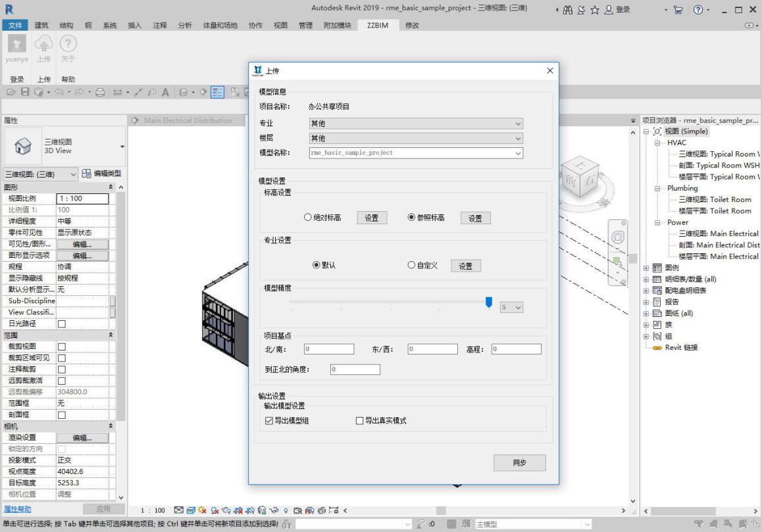Click the Detail Level icon in view control bar

(x=179, y=510)
